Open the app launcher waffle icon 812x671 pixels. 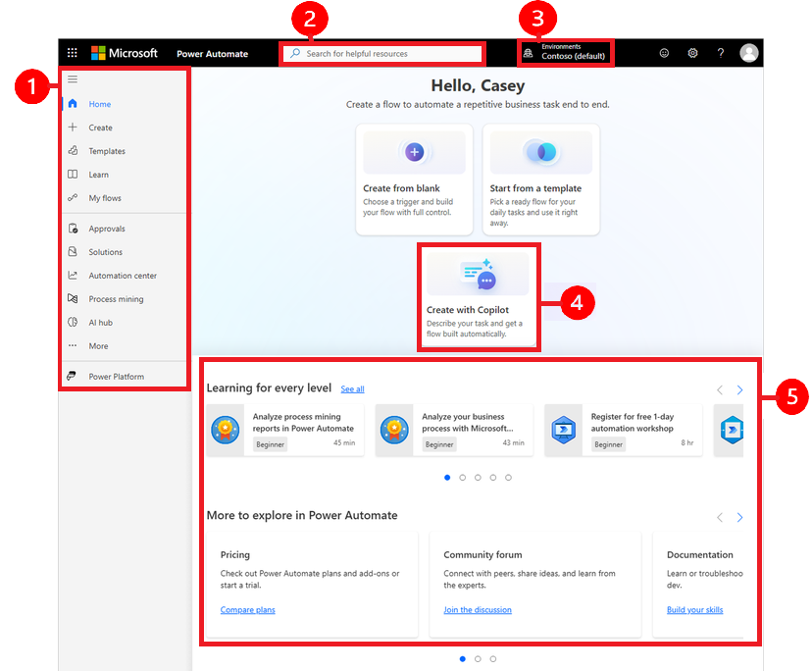click(72, 53)
